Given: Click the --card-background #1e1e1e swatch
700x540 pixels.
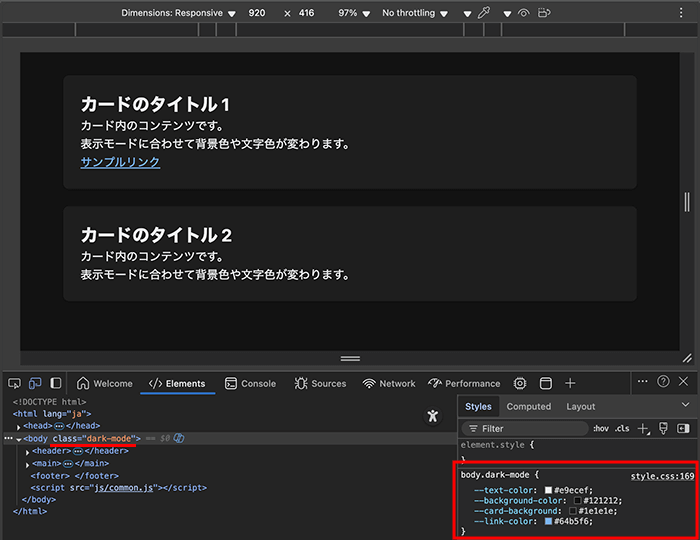Looking at the screenshot, I should pyautogui.click(x=573, y=511).
